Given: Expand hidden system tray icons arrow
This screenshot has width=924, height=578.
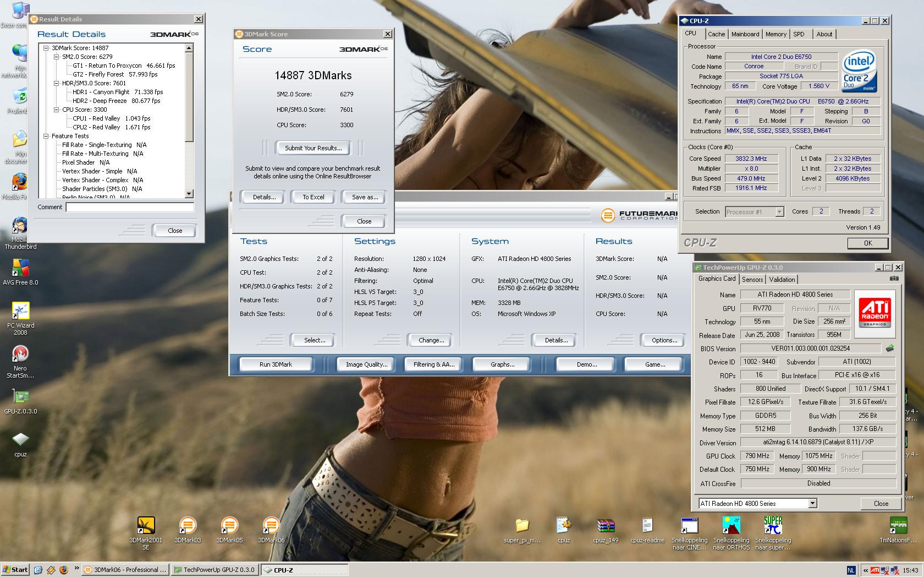Looking at the screenshot, I should point(866,570).
